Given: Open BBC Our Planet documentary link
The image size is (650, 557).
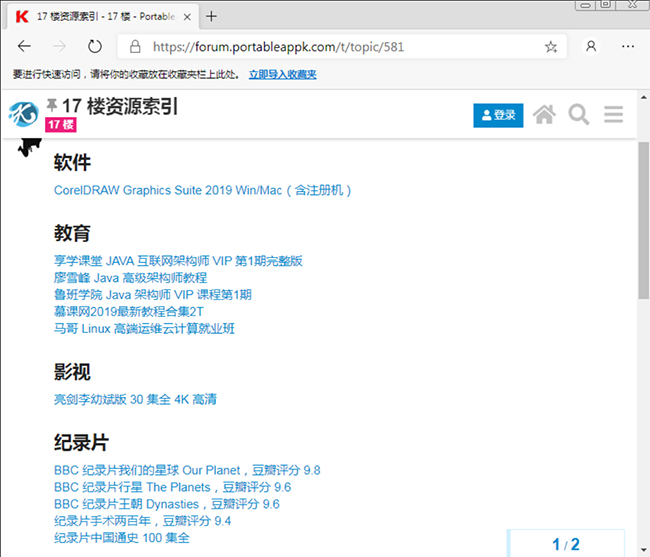Looking at the screenshot, I should pyautogui.click(x=187, y=470).
